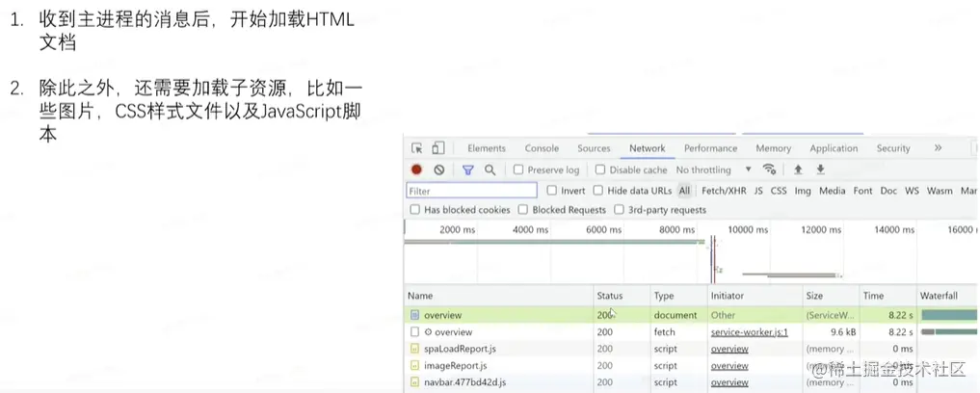The image size is (980, 393).
Task: Sort by the Status column header
Action: [622, 296]
